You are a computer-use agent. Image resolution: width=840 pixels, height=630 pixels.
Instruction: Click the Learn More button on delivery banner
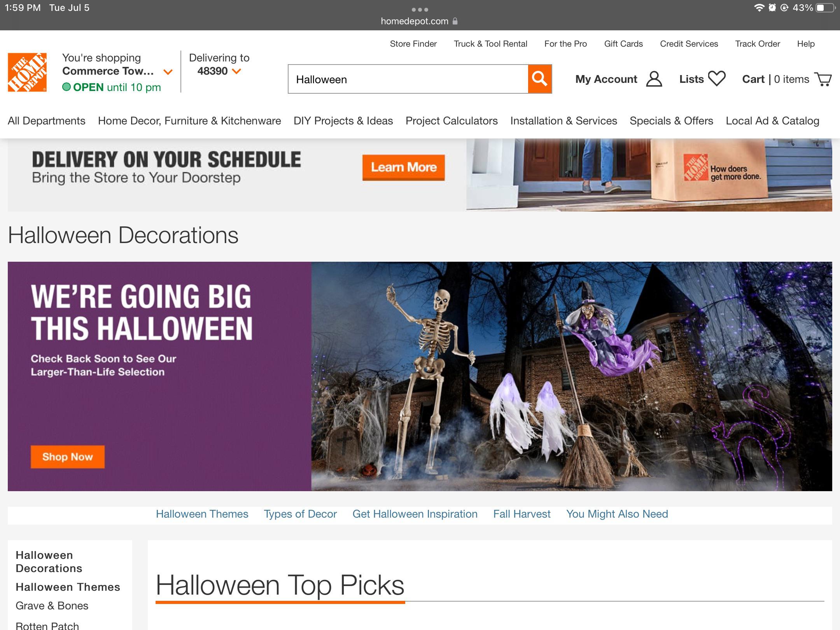403,167
